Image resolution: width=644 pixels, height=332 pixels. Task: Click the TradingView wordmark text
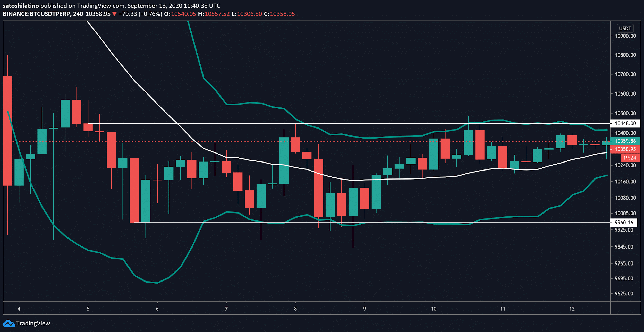pyautogui.click(x=33, y=323)
